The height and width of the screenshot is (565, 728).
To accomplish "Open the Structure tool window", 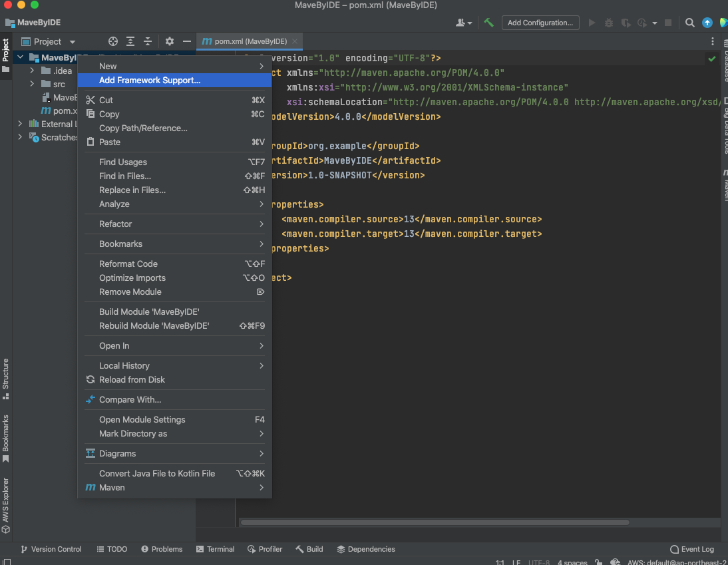I will click(x=5, y=379).
